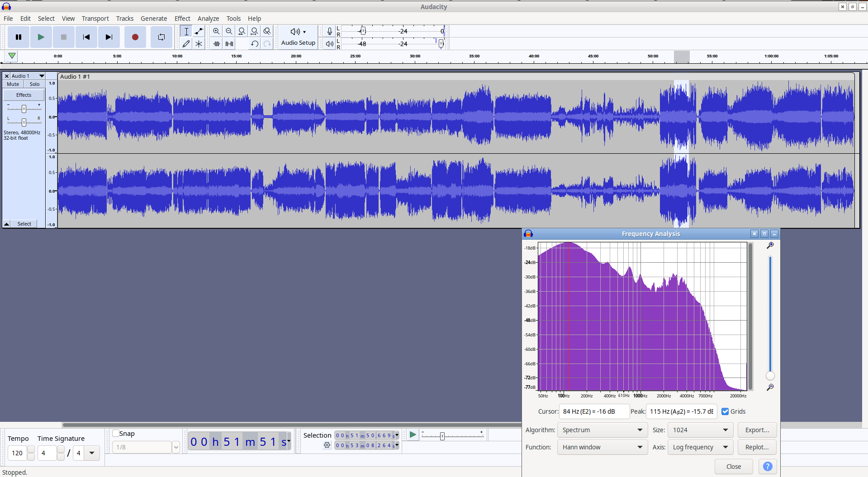Click the zoom-out magnifier in Frequency Analysis

tap(770, 387)
